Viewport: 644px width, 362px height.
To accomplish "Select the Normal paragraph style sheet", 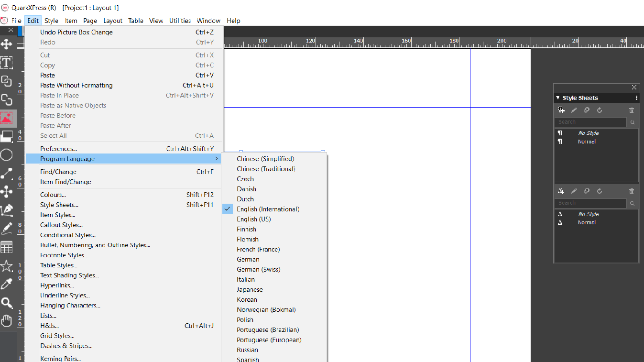I will click(586, 141).
